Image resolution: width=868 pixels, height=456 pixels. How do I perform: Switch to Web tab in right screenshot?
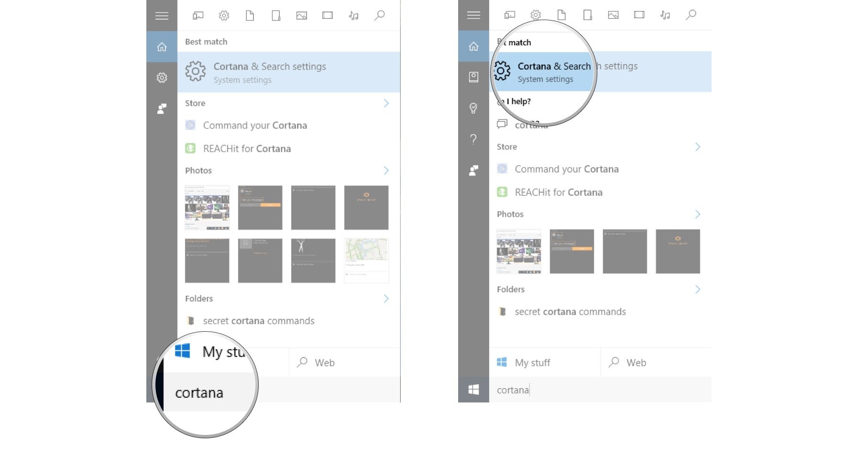click(656, 363)
